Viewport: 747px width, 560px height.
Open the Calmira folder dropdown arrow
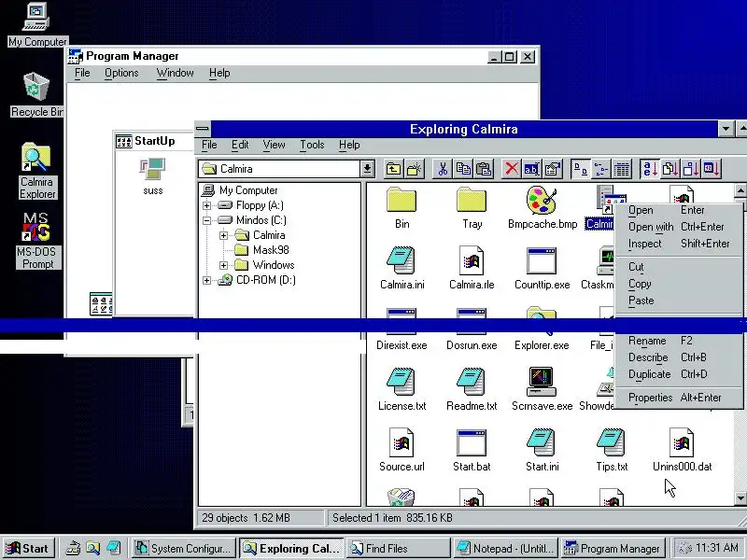[x=367, y=169]
